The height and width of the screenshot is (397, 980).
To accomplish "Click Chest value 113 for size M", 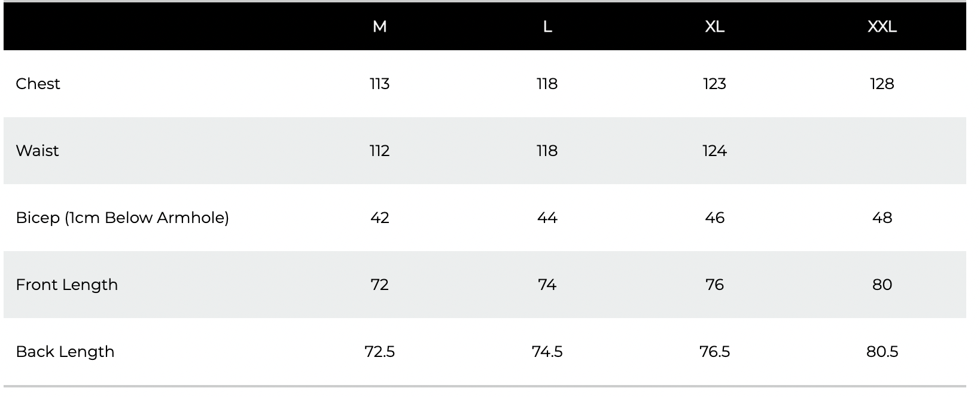I will point(380,84).
